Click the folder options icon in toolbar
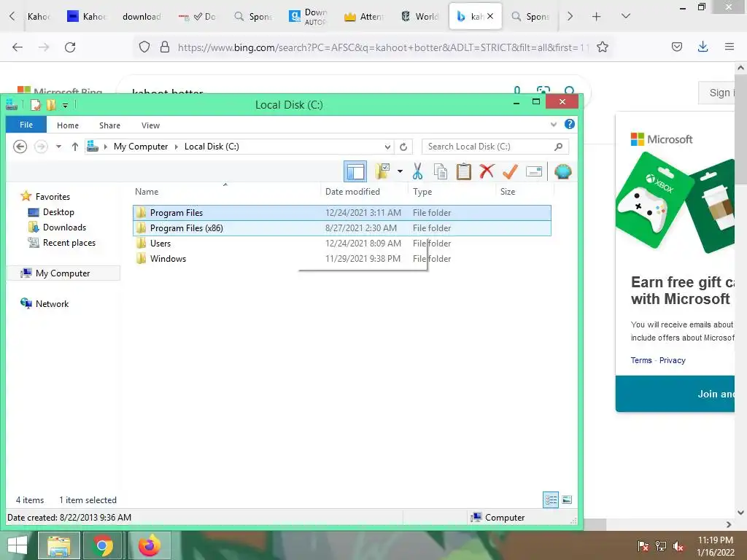This screenshot has height=560, width=747. (382, 171)
